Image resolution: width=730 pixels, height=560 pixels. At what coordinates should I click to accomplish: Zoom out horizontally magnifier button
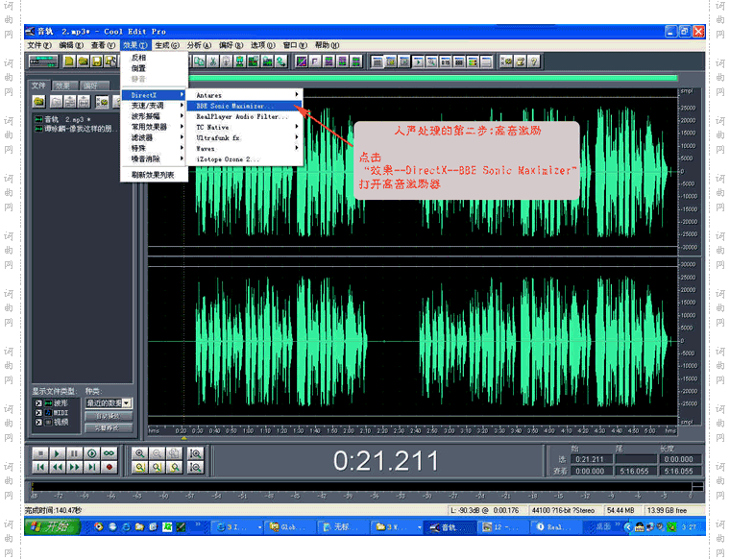(x=157, y=453)
